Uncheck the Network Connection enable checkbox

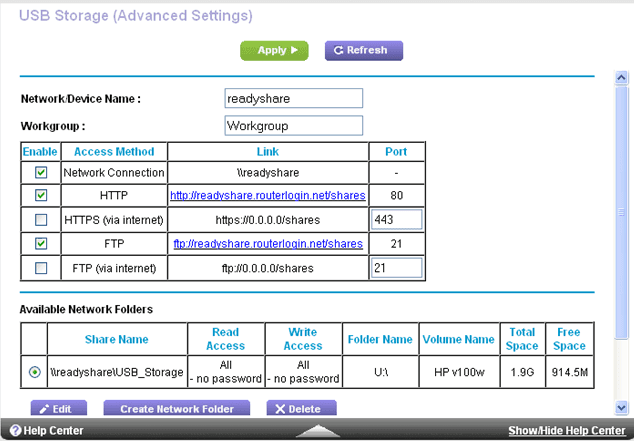[41, 173]
